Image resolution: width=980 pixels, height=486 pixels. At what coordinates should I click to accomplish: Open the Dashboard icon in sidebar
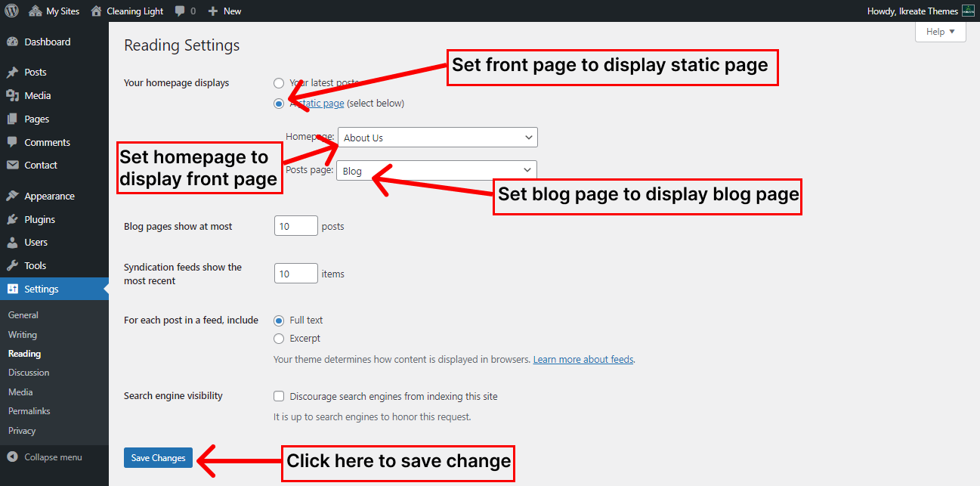(12, 42)
